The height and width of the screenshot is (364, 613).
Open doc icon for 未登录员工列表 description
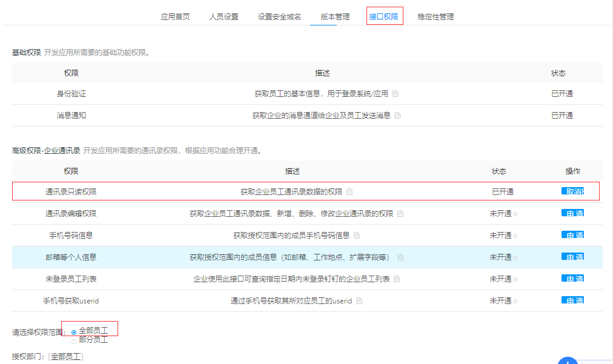[396, 279]
